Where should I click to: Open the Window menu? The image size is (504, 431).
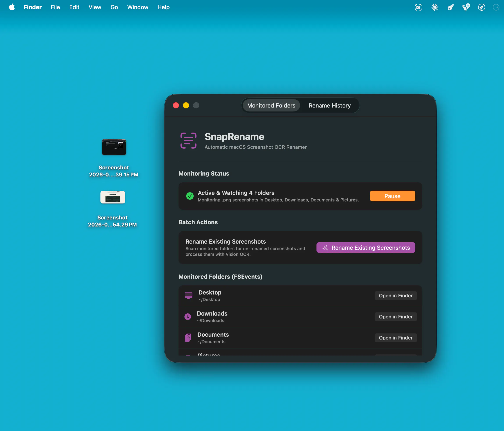pyautogui.click(x=138, y=7)
